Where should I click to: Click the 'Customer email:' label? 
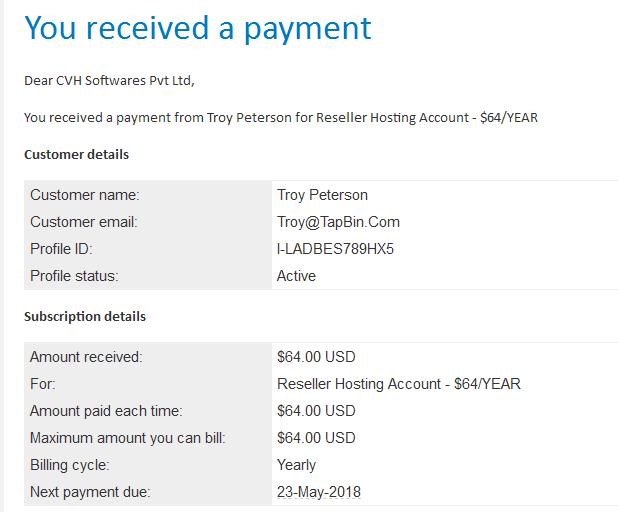(84, 222)
